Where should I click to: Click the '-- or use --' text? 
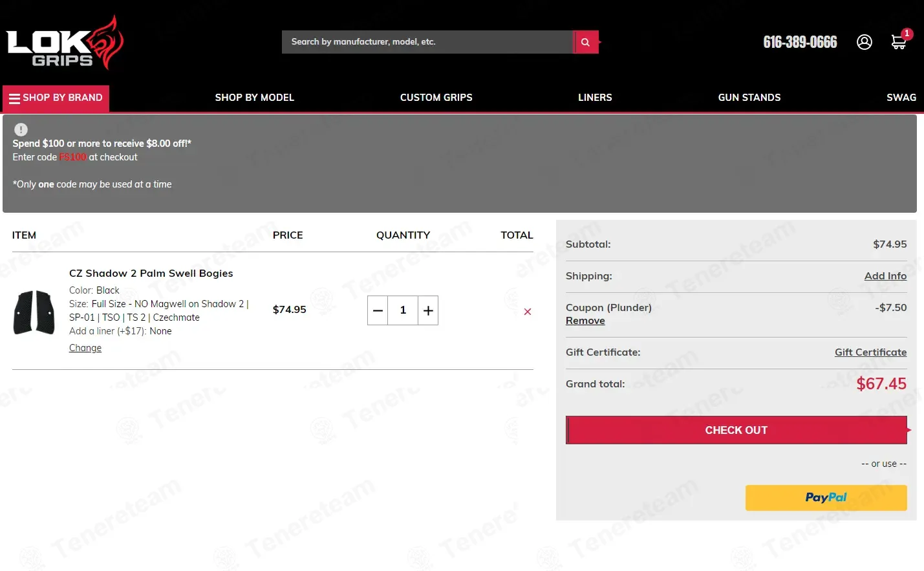coord(884,464)
